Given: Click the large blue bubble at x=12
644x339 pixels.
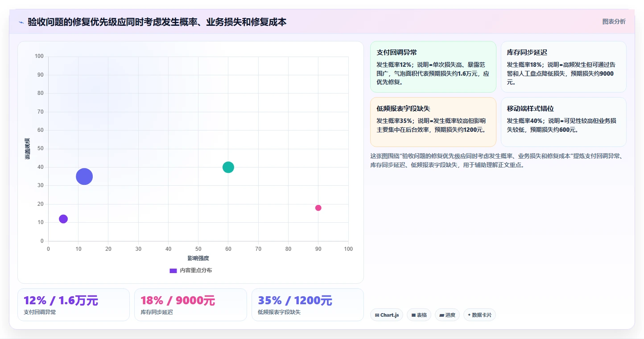Looking at the screenshot, I should click(84, 176).
